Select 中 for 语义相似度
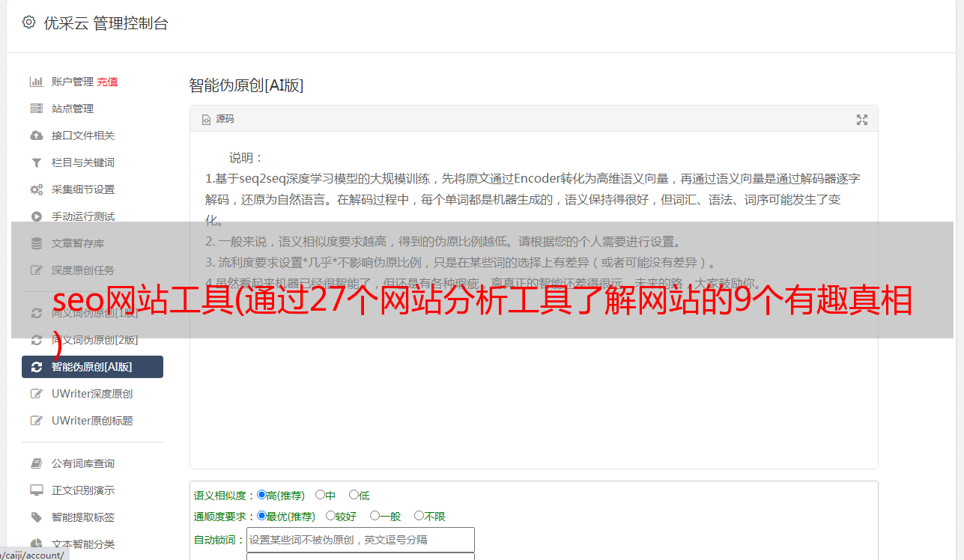 pos(320,495)
